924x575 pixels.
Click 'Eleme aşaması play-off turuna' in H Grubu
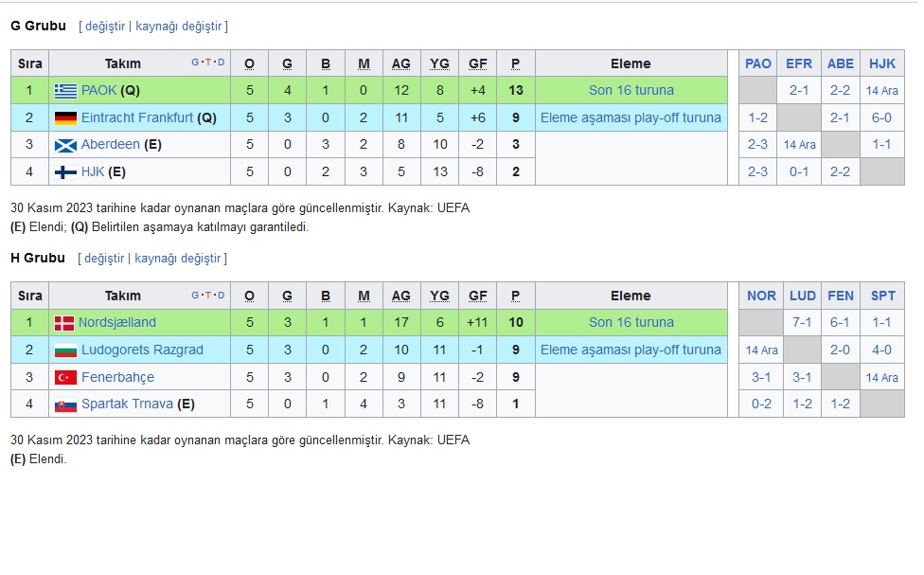click(x=631, y=350)
